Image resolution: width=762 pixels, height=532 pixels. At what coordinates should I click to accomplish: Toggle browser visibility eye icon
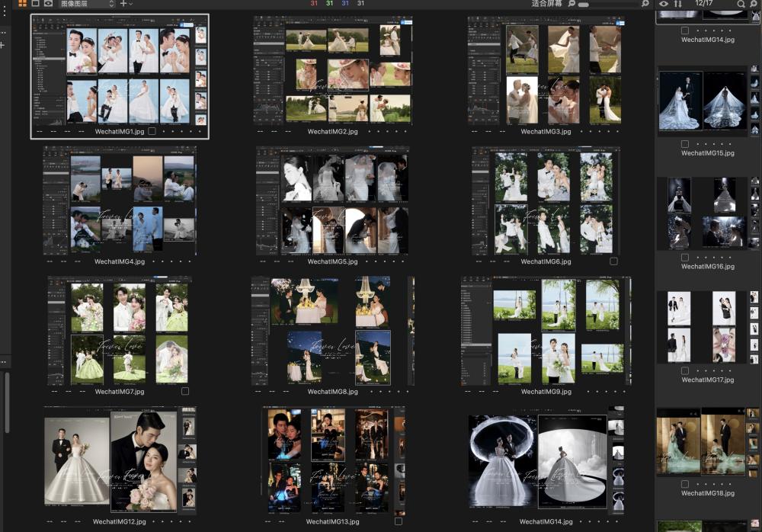(664, 4)
